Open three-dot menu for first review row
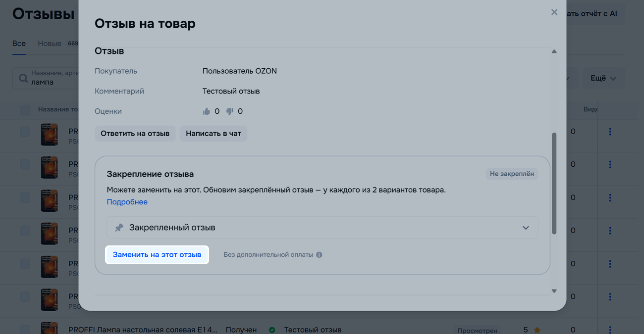This screenshot has height=334, width=644. (x=610, y=132)
